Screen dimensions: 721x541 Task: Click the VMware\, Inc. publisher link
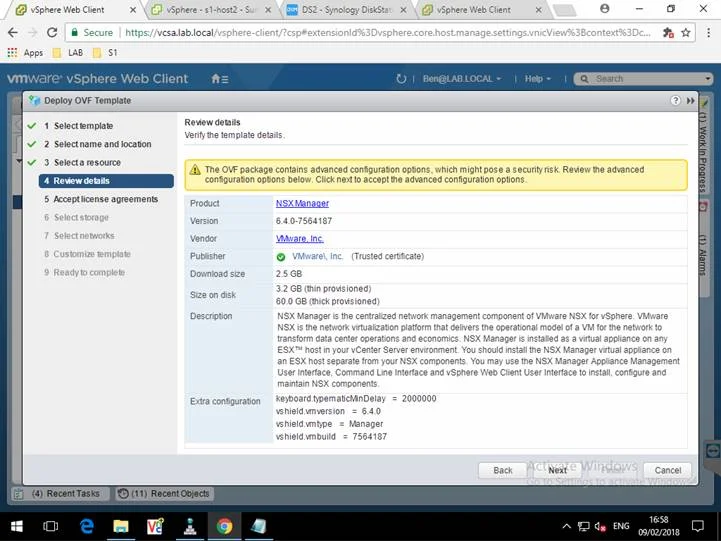317,256
